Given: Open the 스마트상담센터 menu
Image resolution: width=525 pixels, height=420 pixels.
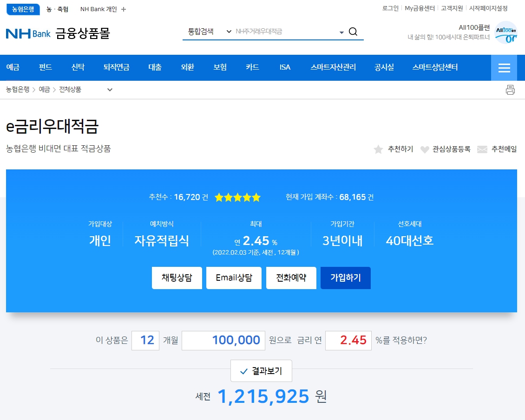Looking at the screenshot, I should 435,67.
